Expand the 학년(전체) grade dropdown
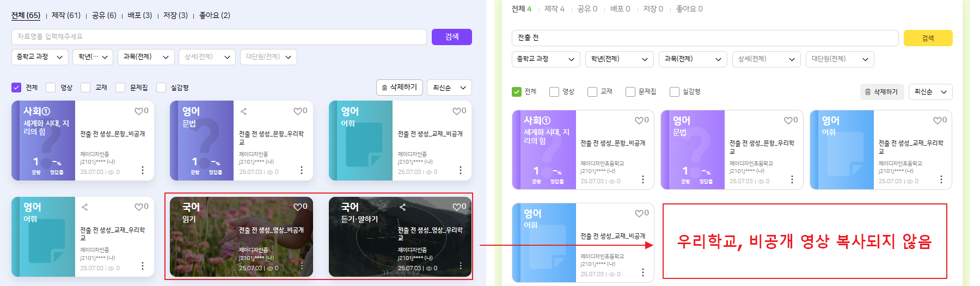The image size is (980, 286). point(620,59)
